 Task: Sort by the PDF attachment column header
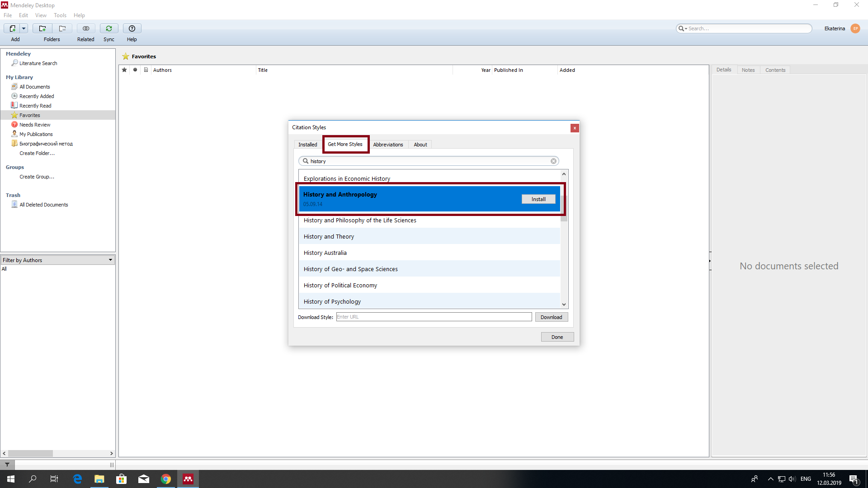(x=146, y=70)
